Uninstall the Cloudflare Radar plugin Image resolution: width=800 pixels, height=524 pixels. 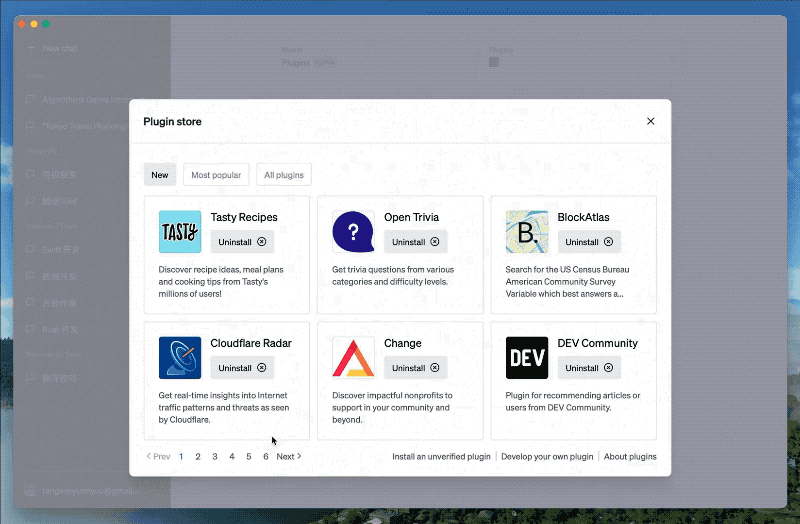[x=242, y=368]
